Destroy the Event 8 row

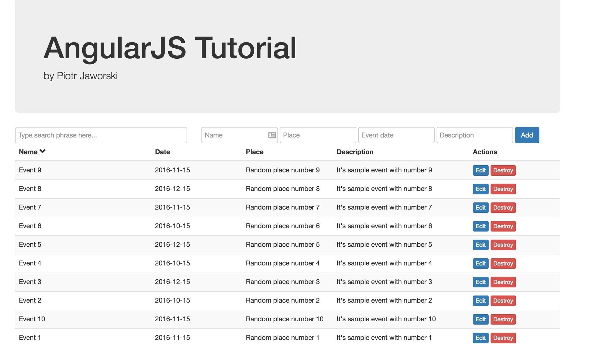click(503, 189)
